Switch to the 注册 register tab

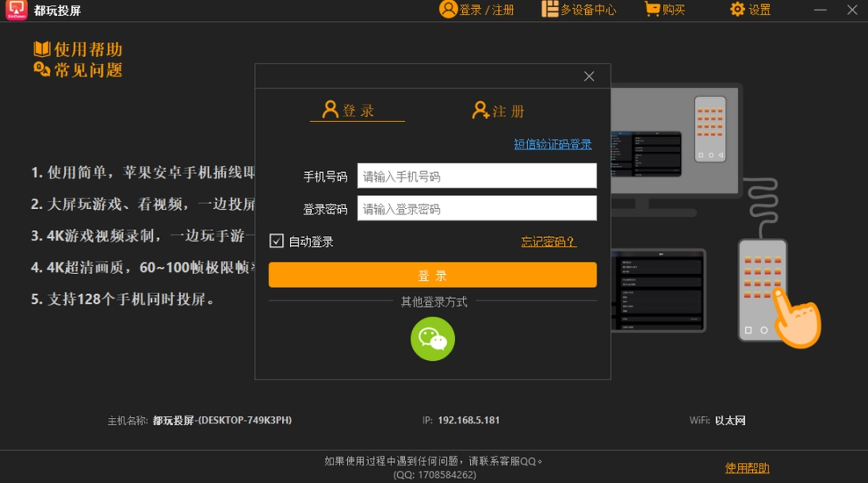[x=497, y=110]
